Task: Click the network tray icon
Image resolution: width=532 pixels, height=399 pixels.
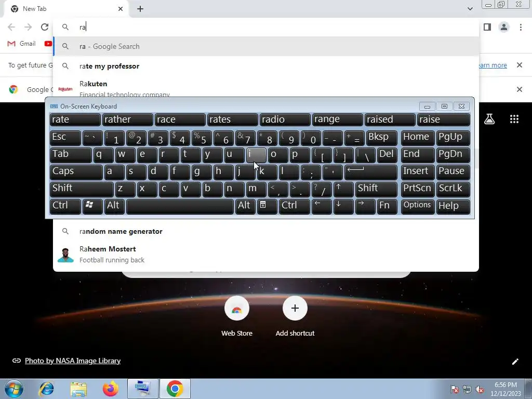Action: pyautogui.click(x=467, y=389)
